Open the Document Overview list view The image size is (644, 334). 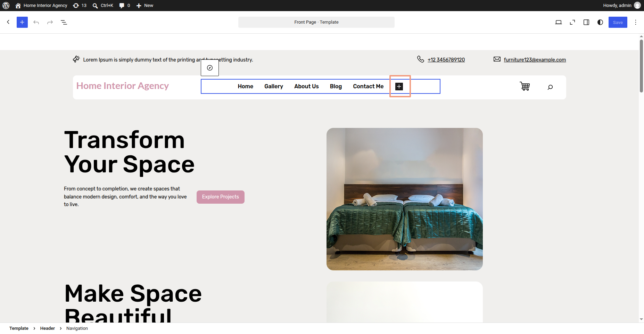click(x=64, y=22)
